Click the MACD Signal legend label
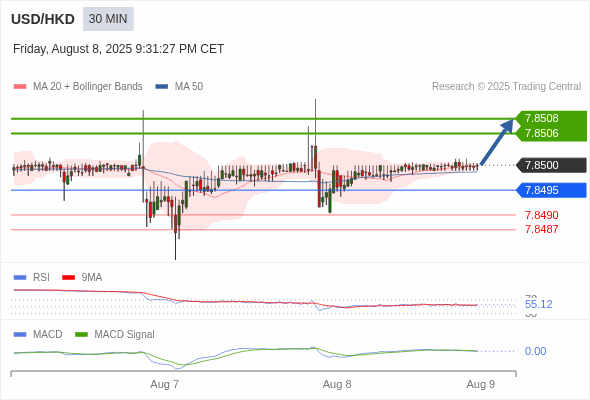Viewport: 590px width, 400px height. (124, 334)
